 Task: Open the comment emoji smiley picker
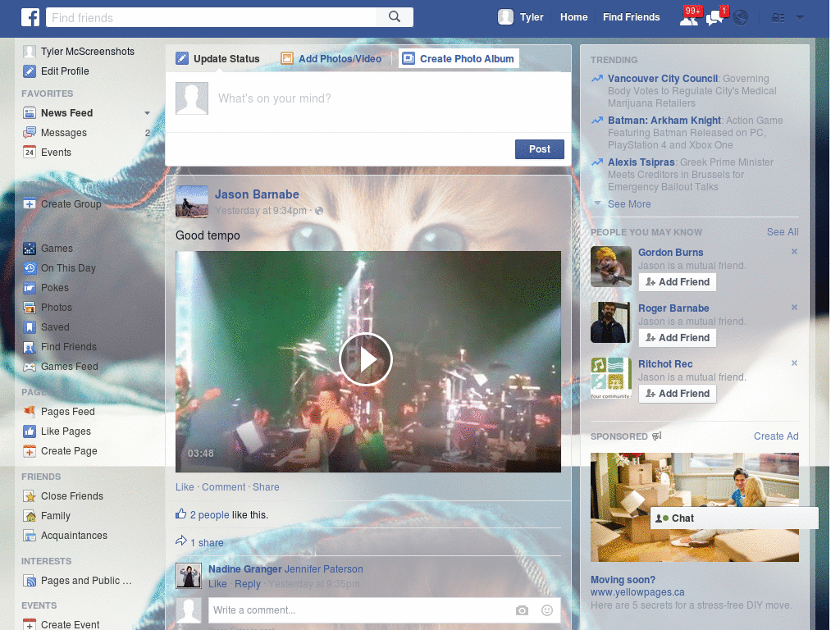[x=547, y=610]
